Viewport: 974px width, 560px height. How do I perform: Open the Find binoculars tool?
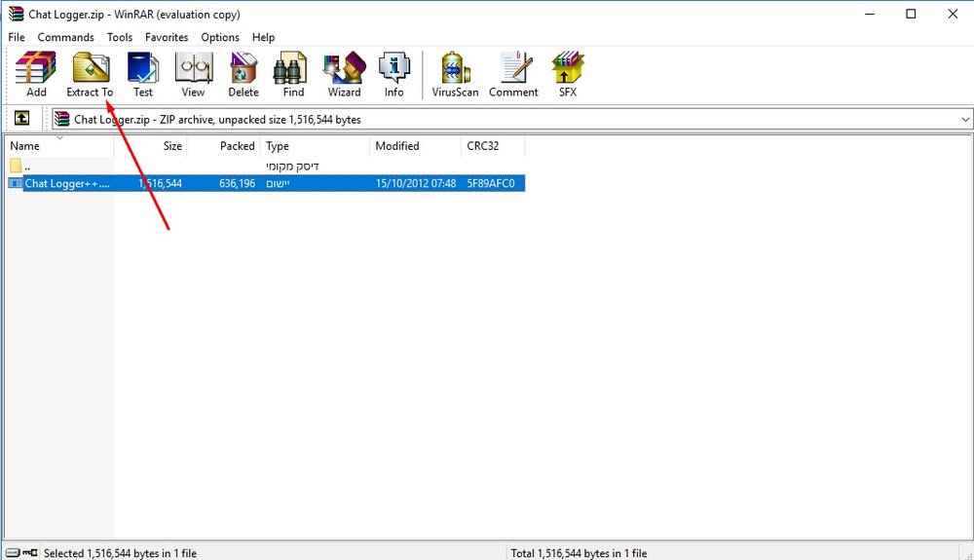[293, 74]
